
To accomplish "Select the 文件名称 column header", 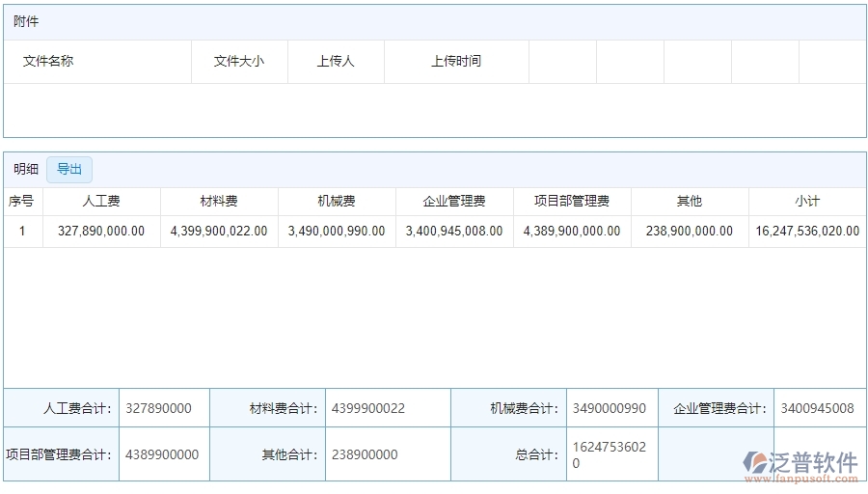I will (x=48, y=62).
